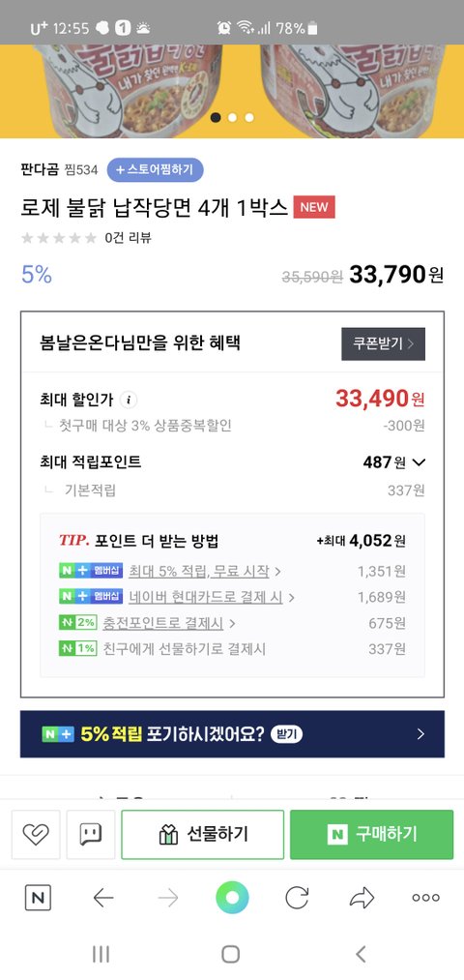Share page using the share arrow icon
The image size is (464, 980).
[x=362, y=898]
